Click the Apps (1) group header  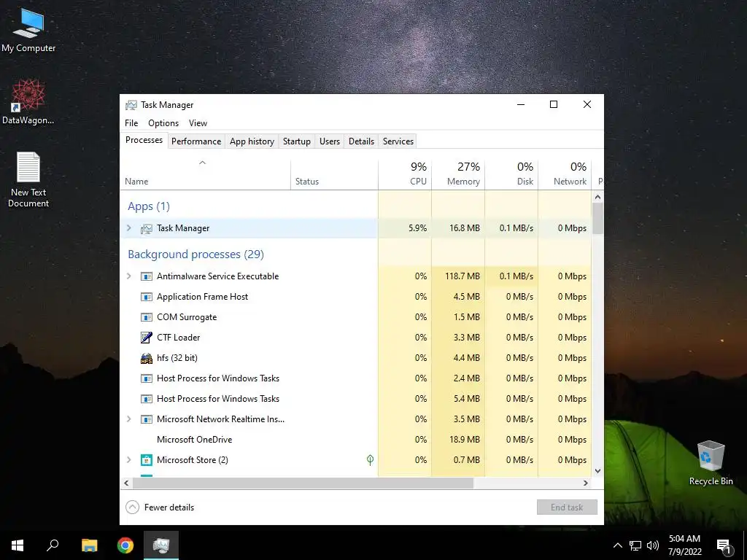149,206
